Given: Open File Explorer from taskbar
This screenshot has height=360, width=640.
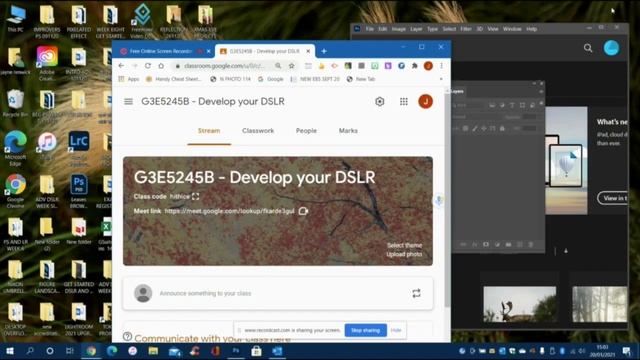Looking at the screenshot, I should [x=153, y=351].
